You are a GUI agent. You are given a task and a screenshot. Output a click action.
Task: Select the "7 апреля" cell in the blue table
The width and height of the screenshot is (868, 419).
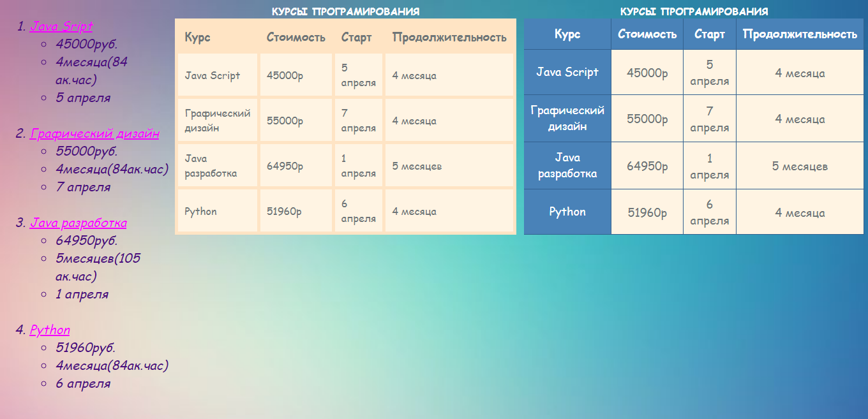point(709,119)
